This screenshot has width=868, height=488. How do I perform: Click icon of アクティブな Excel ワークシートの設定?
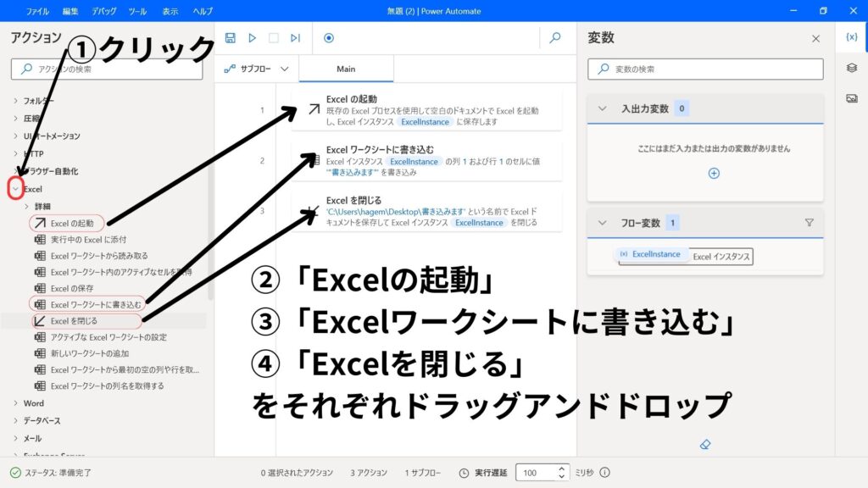coord(40,337)
